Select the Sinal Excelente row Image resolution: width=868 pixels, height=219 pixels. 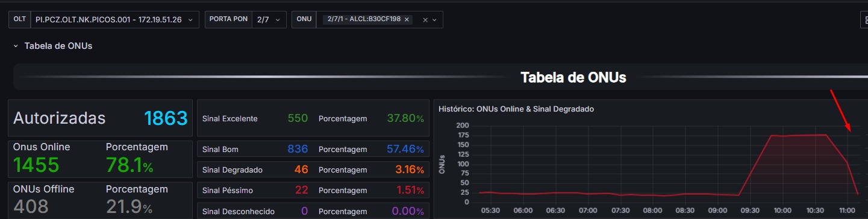pyautogui.click(x=313, y=118)
